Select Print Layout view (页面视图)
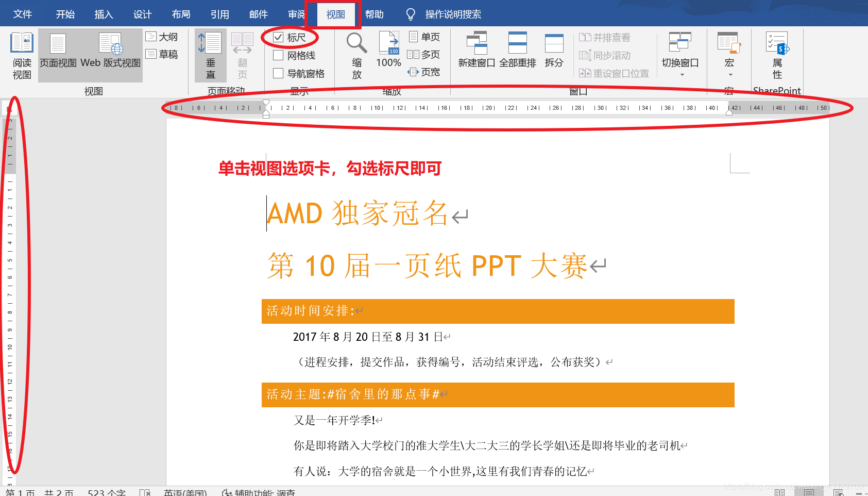Screen dimensions: 868x496 (58, 56)
